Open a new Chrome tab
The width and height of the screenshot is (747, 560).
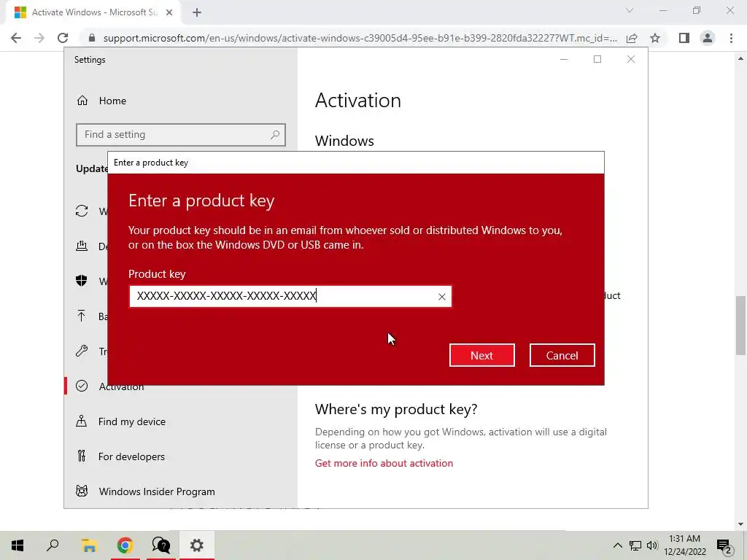197,13
